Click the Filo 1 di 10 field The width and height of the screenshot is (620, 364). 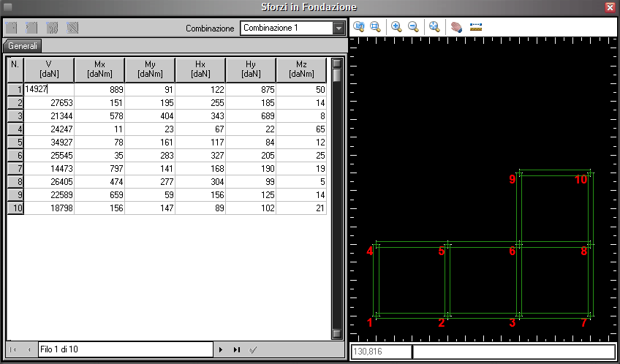tap(124, 350)
